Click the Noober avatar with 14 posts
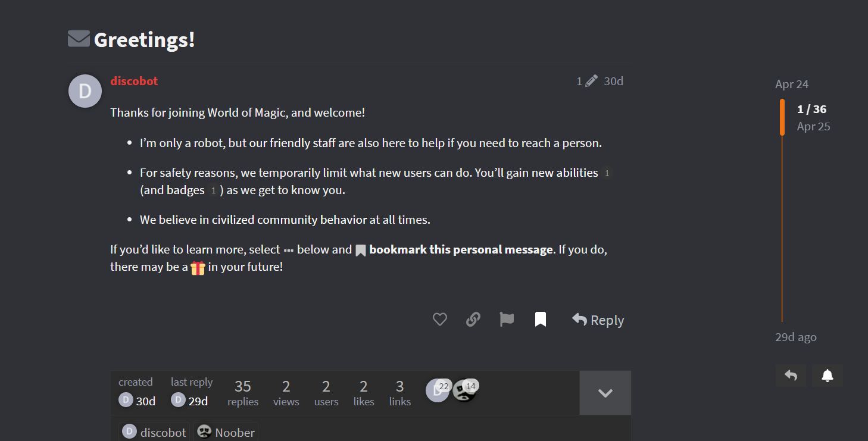868x441 pixels. pos(464,390)
